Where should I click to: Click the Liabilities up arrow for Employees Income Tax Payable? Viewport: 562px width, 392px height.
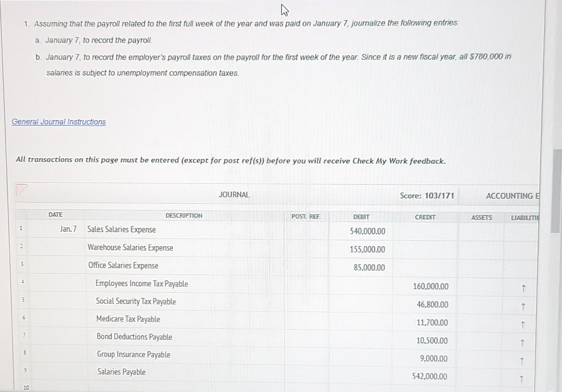click(x=523, y=288)
